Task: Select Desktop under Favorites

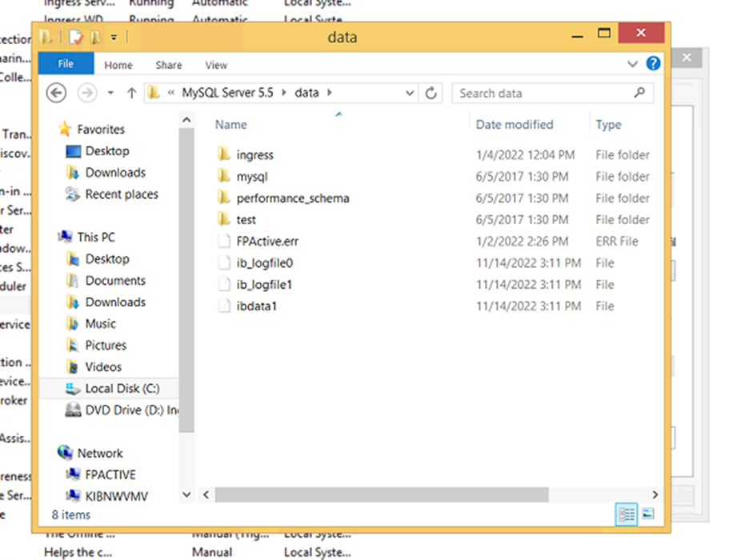Action: click(107, 150)
